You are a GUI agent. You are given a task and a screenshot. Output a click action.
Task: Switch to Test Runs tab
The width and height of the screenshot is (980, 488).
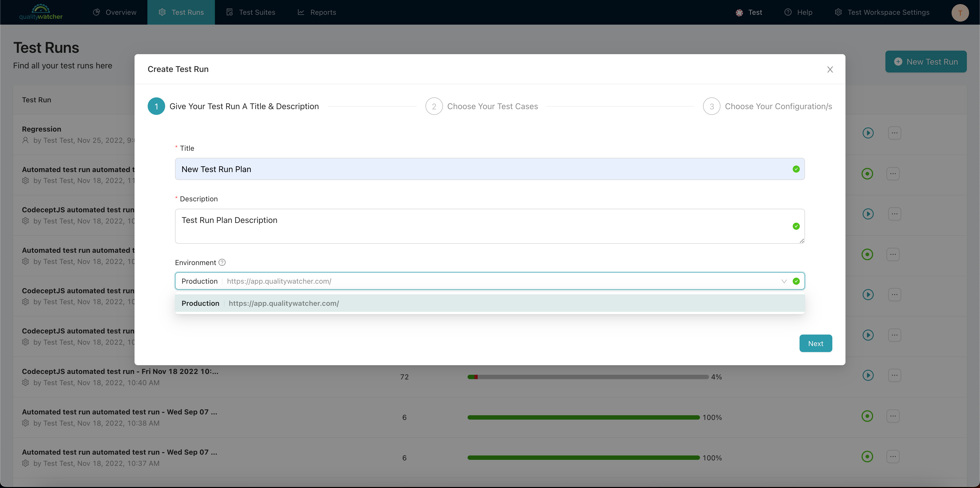181,12
